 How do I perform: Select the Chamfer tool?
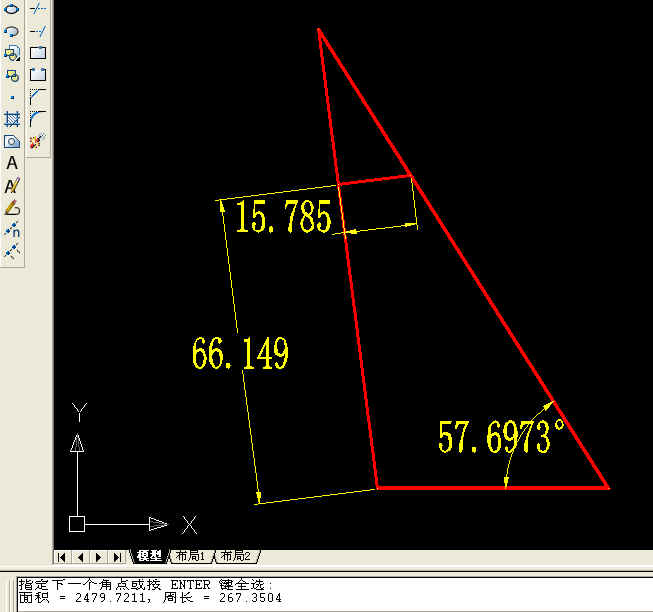tap(38, 97)
